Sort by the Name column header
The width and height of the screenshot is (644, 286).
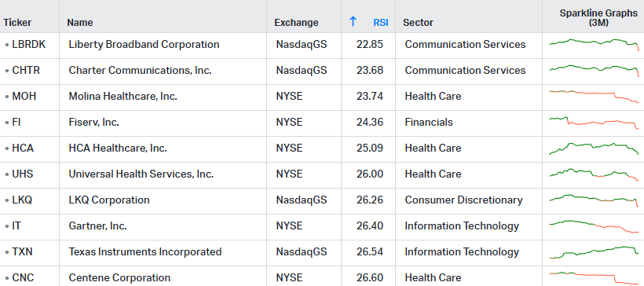[80, 23]
